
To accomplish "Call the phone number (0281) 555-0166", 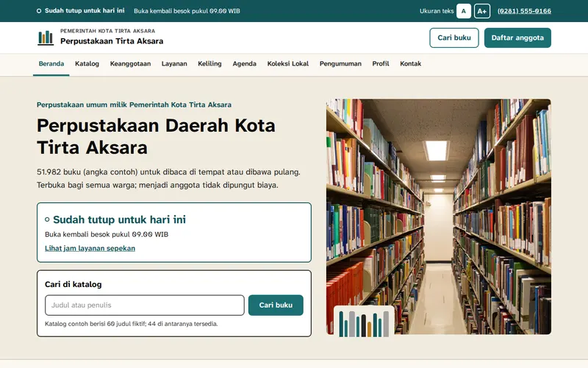I will click(x=524, y=11).
